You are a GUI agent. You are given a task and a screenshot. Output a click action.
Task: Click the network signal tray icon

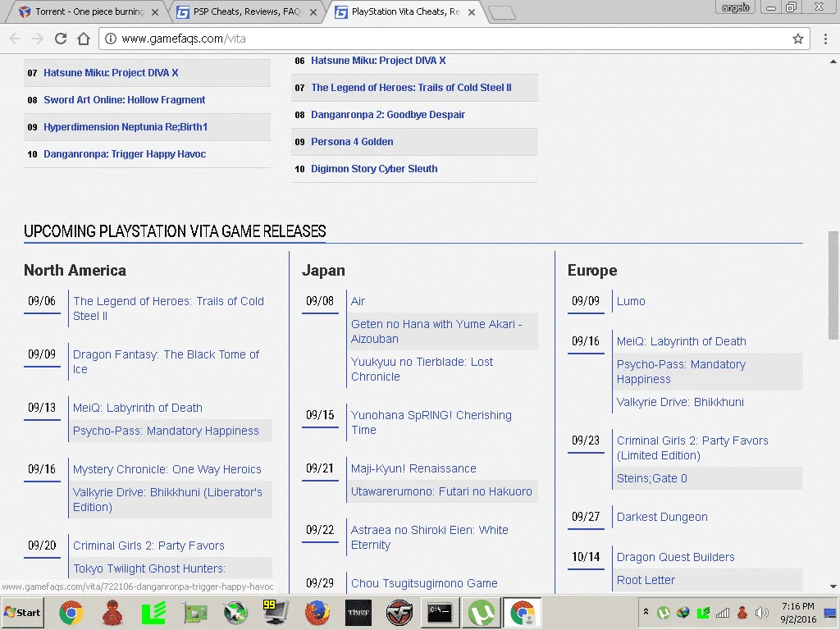tap(723, 612)
